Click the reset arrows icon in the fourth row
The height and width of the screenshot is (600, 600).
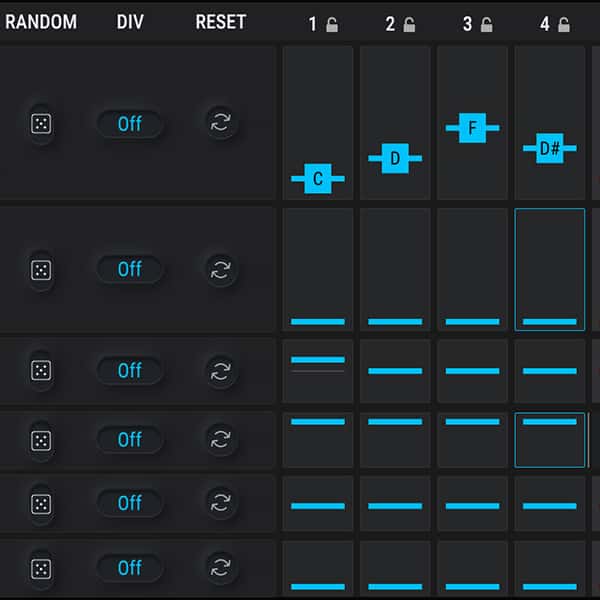click(x=220, y=439)
